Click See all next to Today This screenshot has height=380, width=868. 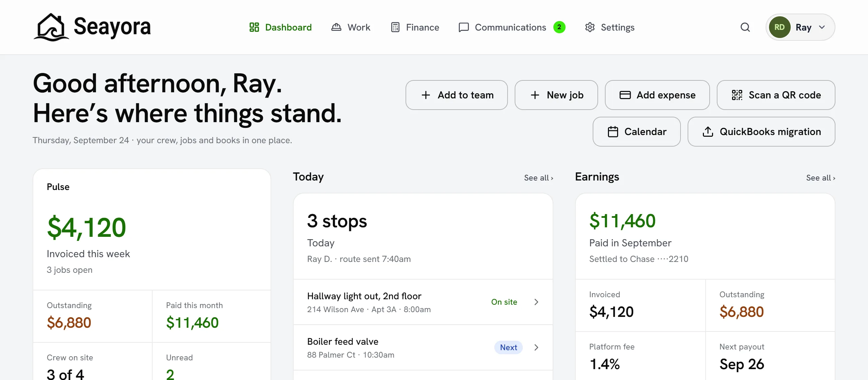[x=538, y=178]
